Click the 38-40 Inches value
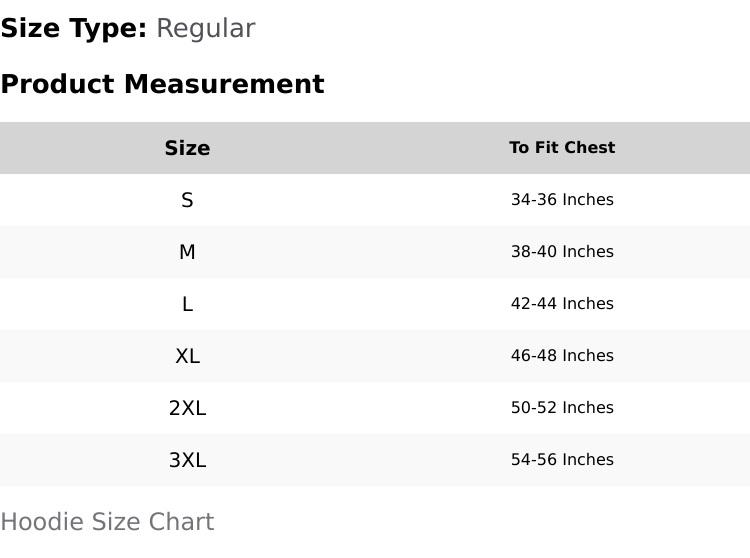This screenshot has height=558, width=750. coord(562,252)
